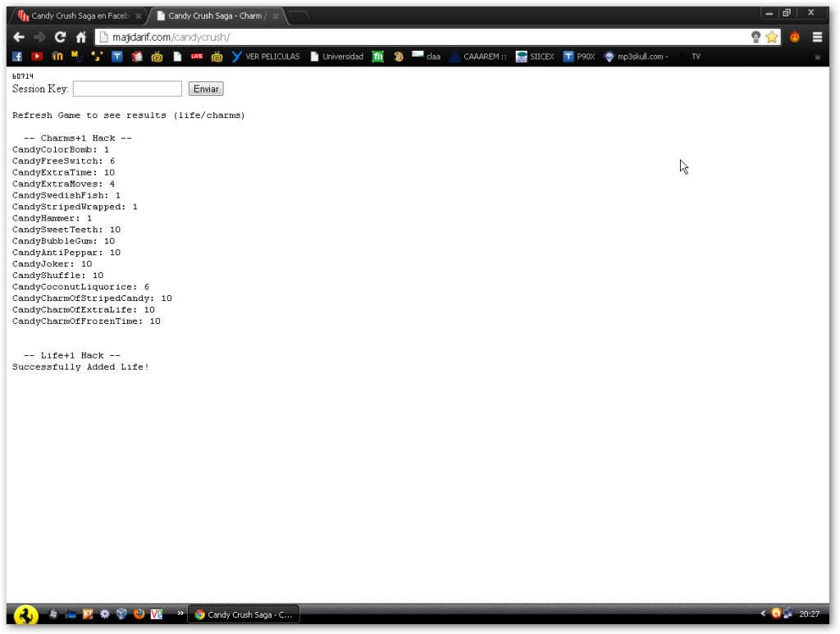Open the claa bookmark

pyautogui.click(x=426, y=57)
